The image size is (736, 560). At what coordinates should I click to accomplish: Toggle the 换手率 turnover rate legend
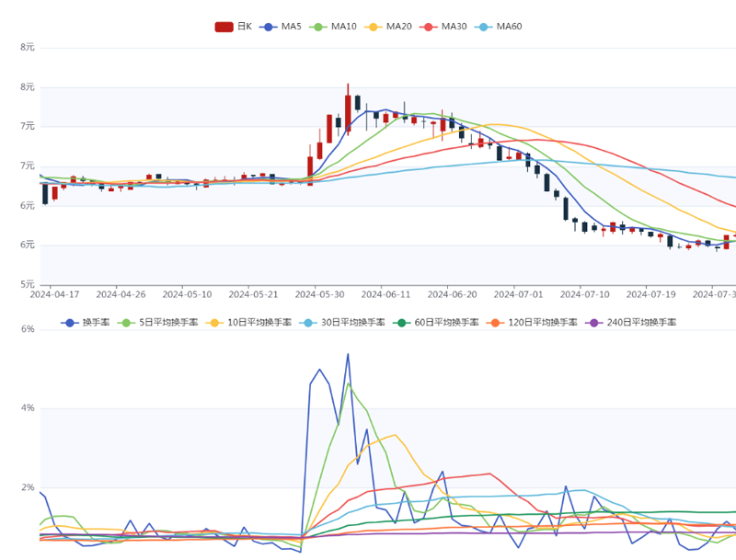pos(86,323)
